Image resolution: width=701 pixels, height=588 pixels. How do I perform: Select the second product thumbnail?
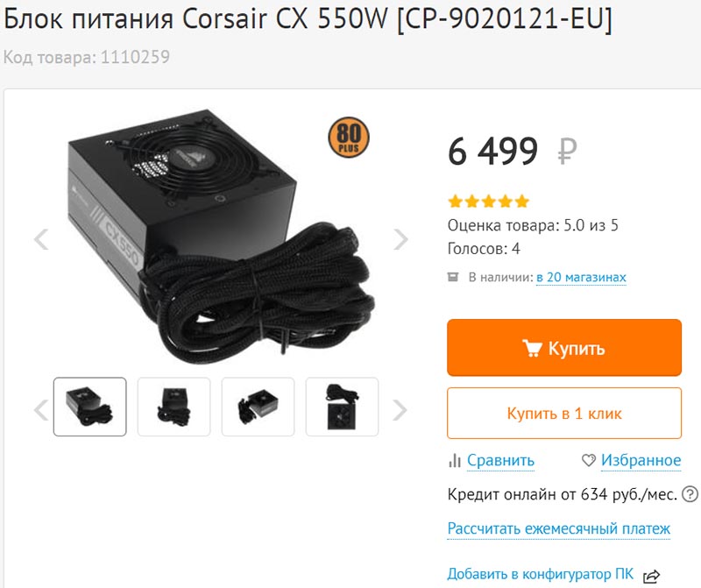173,407
